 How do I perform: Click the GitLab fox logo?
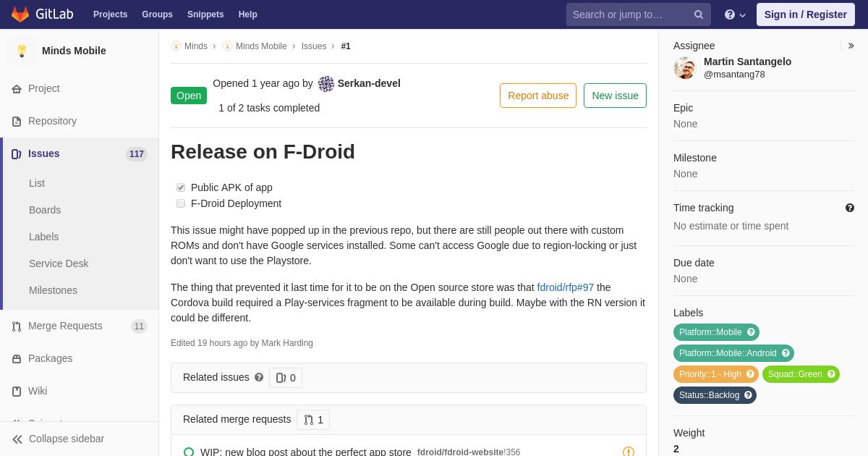(x=20, y=14)
